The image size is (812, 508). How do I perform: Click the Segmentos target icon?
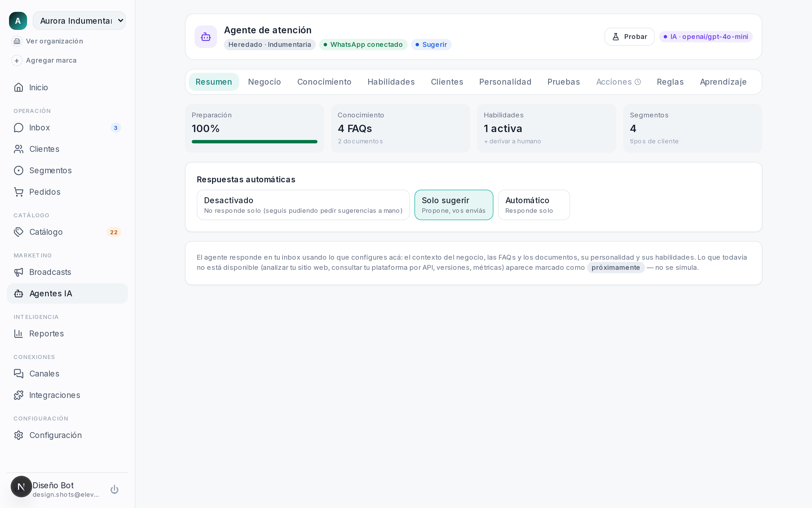(19, 171)
